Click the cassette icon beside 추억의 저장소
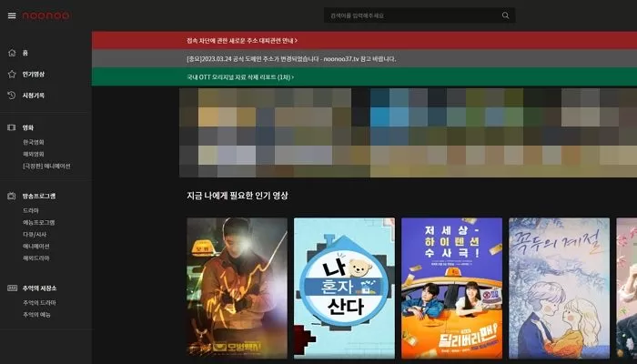The width and height of the screenshot is (637, 364). 12,288
